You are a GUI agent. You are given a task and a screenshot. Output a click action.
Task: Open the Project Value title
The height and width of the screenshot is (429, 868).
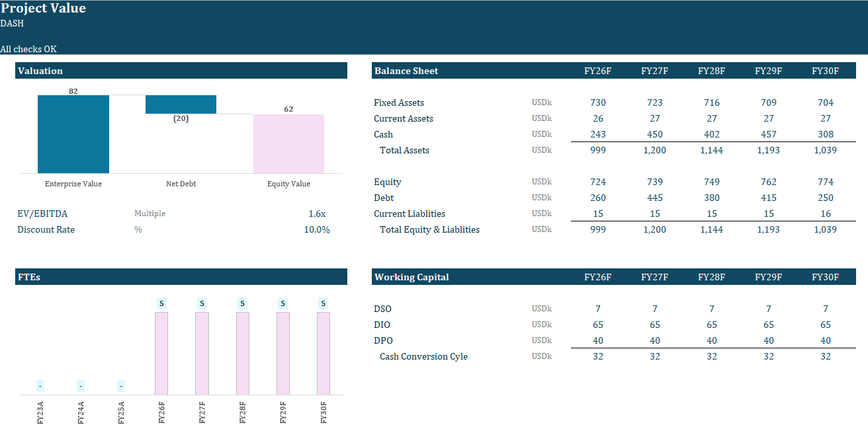(44, 8)
